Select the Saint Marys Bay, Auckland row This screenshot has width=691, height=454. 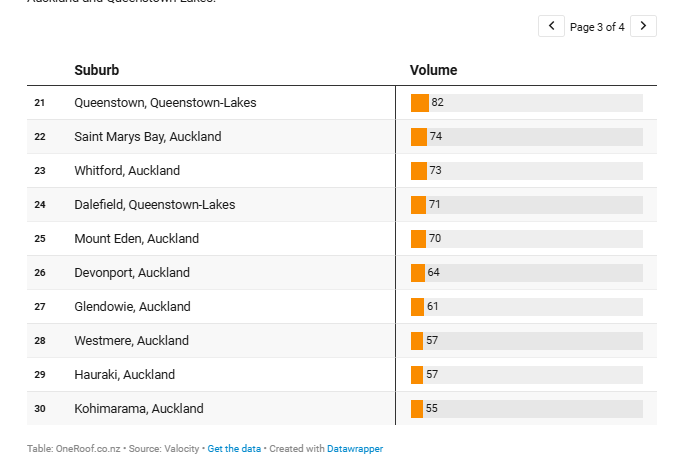[147, 137]
